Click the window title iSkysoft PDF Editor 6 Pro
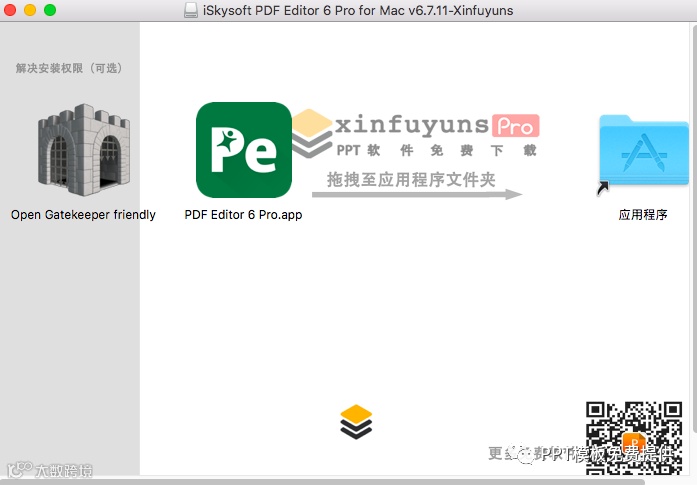The width and height of the screenshot is (697, 485). point(358,10)
